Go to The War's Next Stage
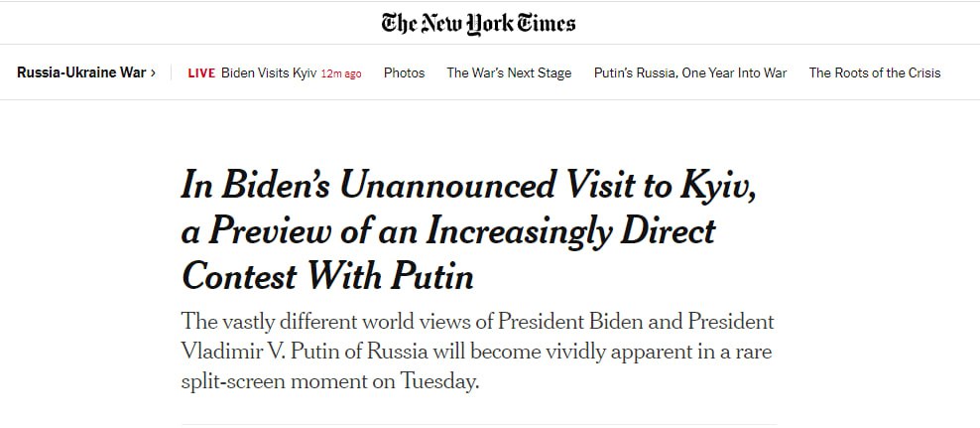This screenshot has height=428, width=980. [509, 72]
